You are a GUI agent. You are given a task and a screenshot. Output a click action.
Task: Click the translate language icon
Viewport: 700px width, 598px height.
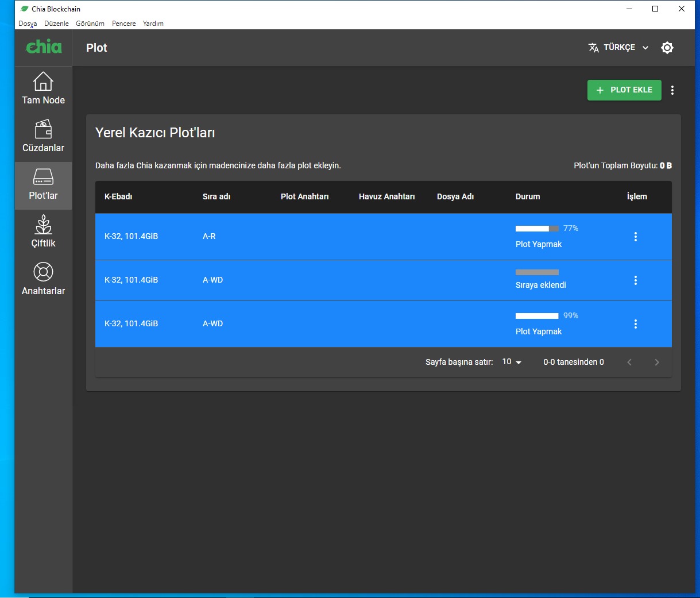pos(594,48)
